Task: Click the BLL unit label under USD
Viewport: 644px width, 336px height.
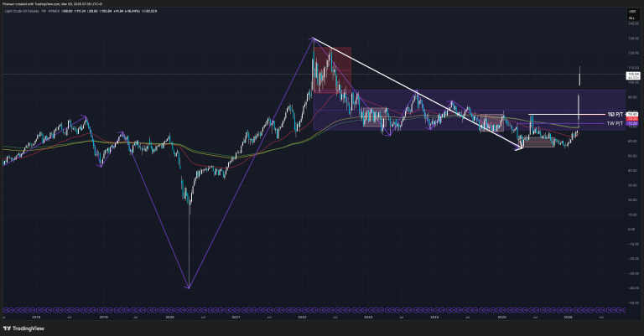Action: [x=632, y=18]
